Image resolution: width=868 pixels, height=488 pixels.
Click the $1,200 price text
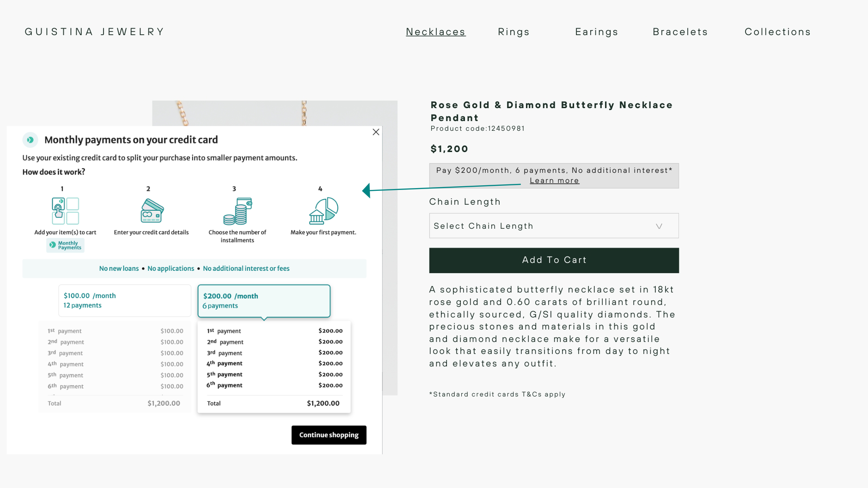(x=449, y=149)
